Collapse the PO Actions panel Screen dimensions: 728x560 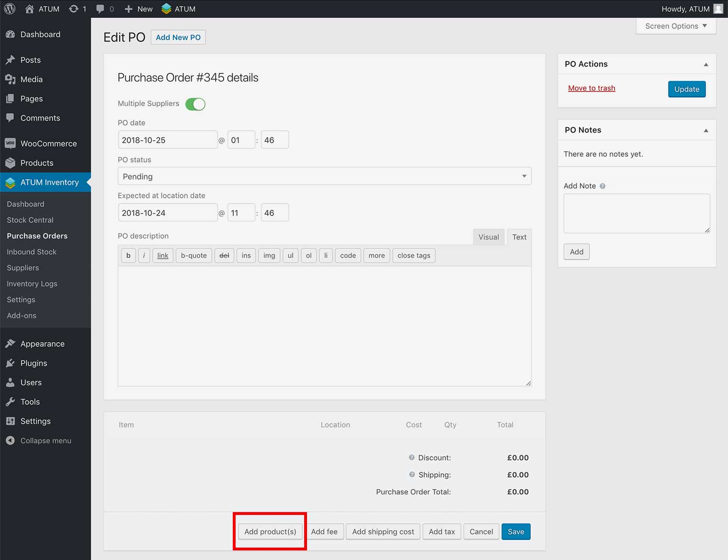[x=705, y=64]
